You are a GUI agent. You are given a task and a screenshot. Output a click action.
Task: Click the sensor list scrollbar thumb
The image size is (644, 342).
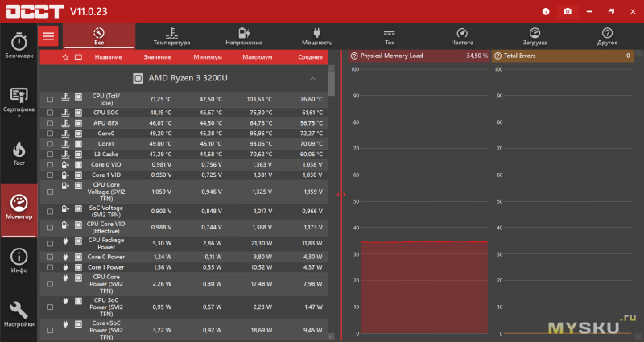point(332,84)
